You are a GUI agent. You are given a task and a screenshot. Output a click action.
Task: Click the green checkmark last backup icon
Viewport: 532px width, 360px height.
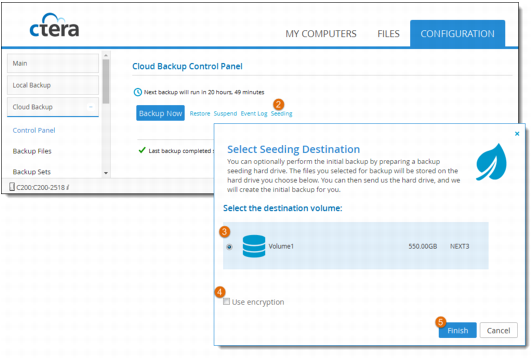(142, 150)
